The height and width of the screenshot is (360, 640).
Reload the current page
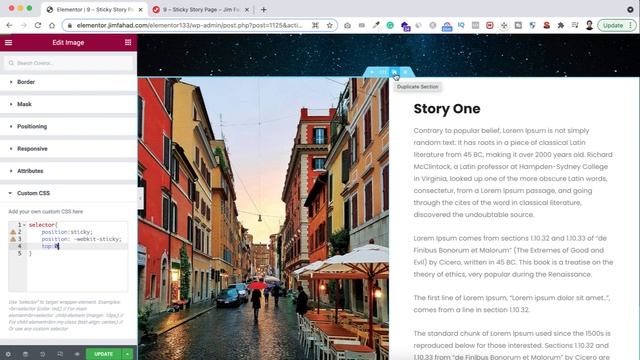38,25
